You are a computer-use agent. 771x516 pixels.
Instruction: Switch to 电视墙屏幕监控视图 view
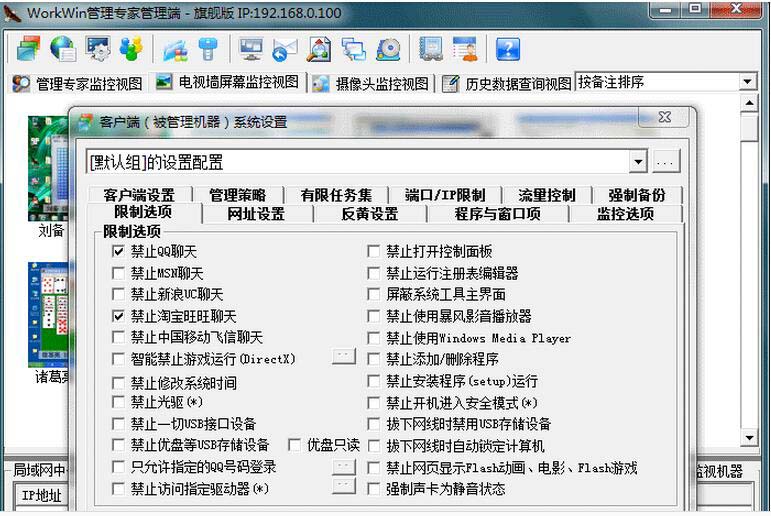228,82
